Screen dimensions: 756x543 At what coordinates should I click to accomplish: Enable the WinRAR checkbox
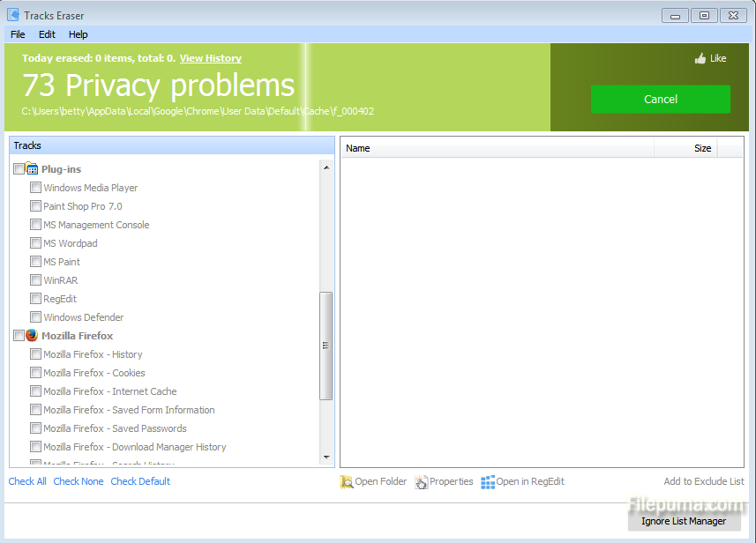coord(35,280)
